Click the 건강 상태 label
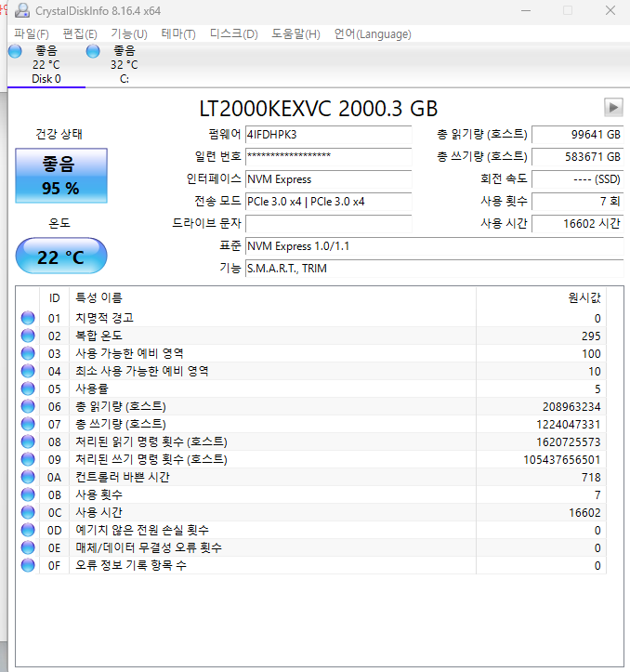Viewport: 630px width, 672px height. [x=59, y=134]
